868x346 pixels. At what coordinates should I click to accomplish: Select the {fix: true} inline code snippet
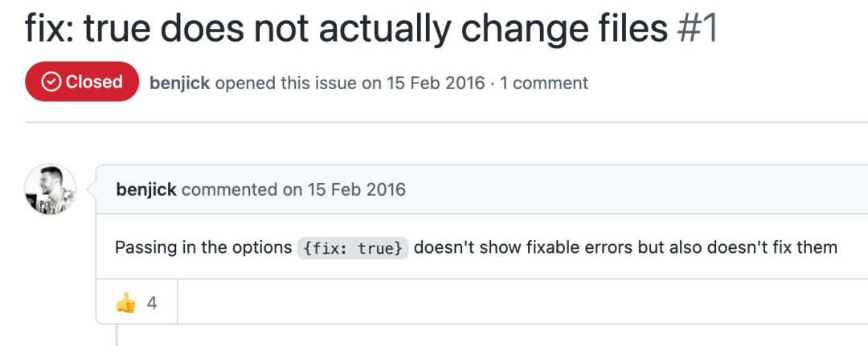coord(353,247)
